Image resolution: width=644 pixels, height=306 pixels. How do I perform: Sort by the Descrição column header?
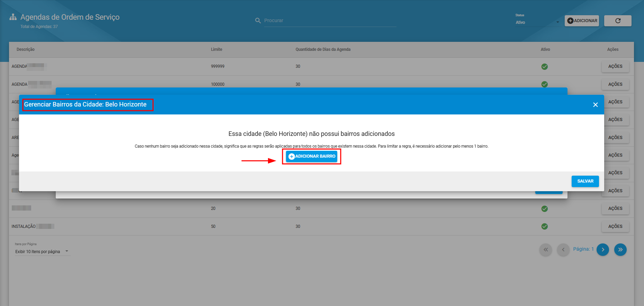[26, 49]
